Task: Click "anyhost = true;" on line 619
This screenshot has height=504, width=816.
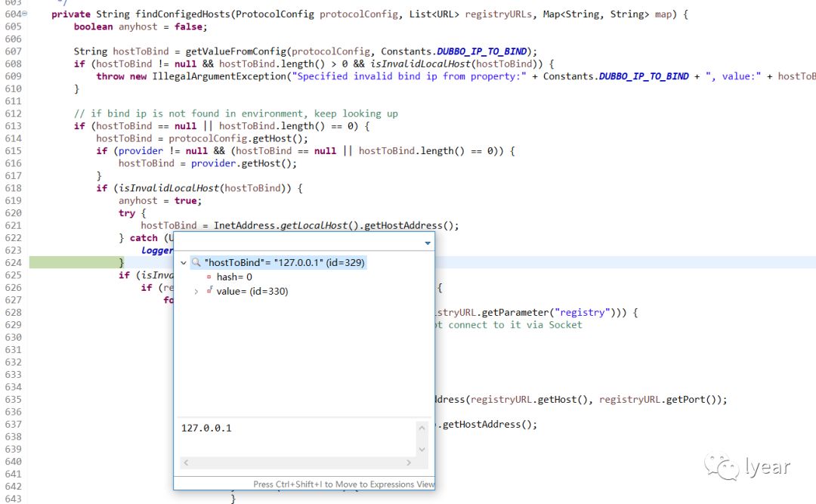Action: coord(159,200)
